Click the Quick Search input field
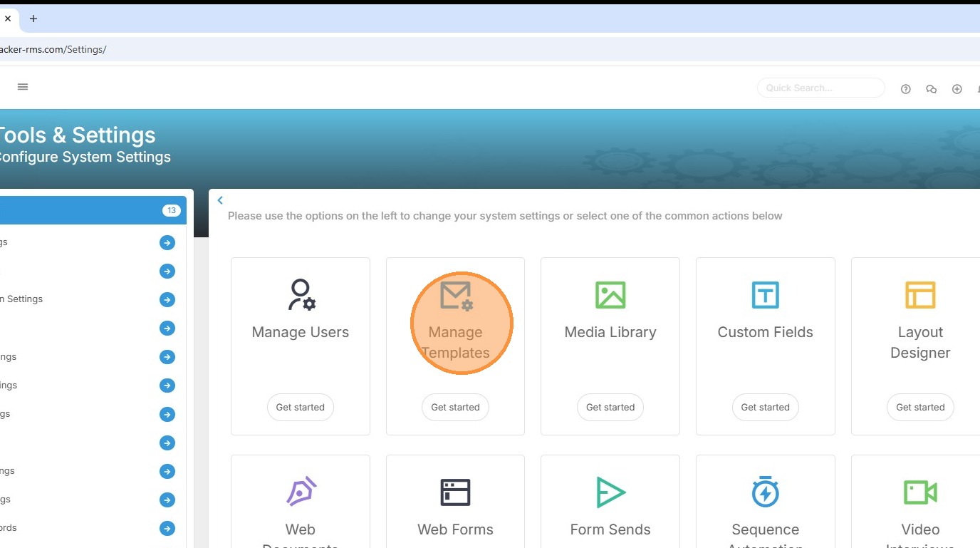The width and height of the screenshot is (980, 548). 820,88
